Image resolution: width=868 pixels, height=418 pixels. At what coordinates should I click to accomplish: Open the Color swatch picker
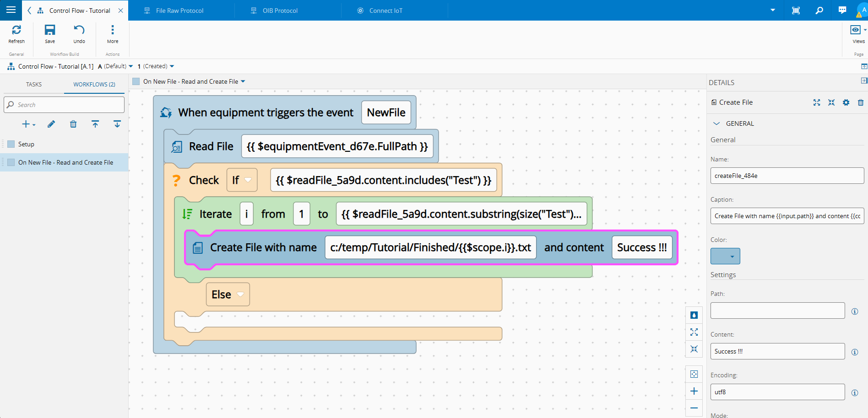[x=725, y=256]
